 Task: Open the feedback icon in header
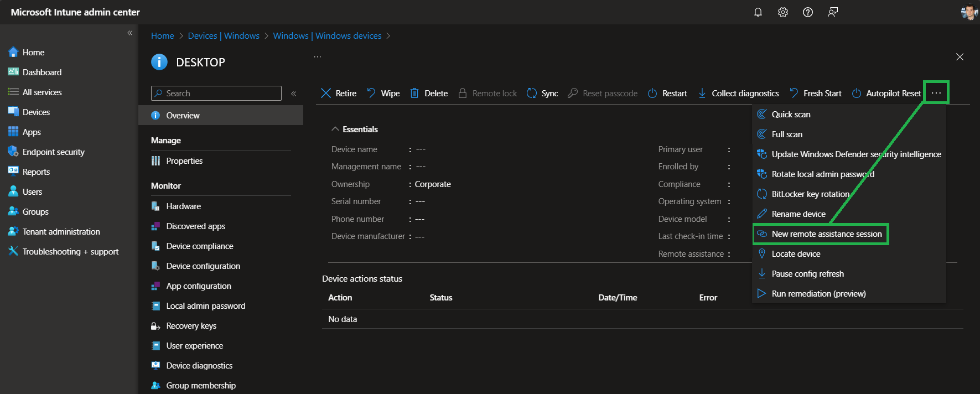pos(833,12)
